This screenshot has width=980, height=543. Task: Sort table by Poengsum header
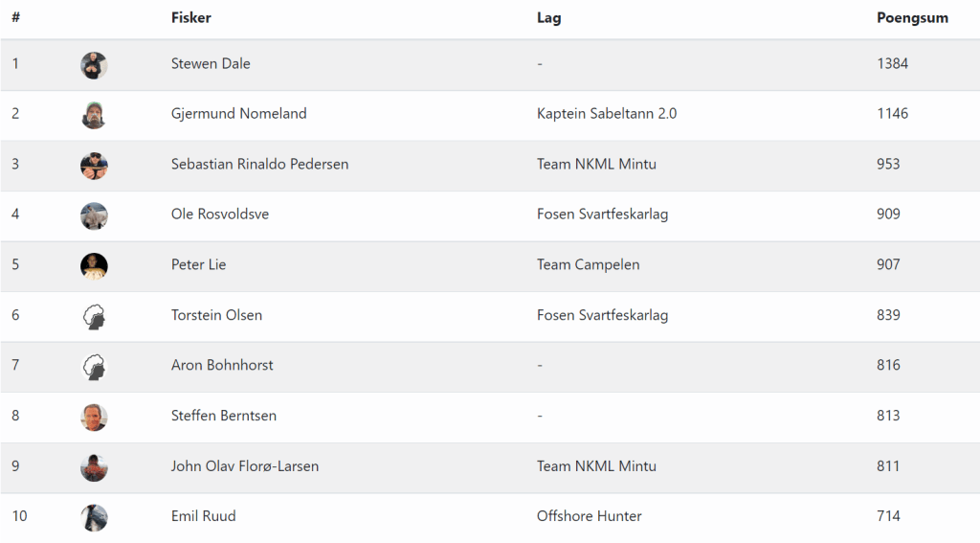point(912,18)
